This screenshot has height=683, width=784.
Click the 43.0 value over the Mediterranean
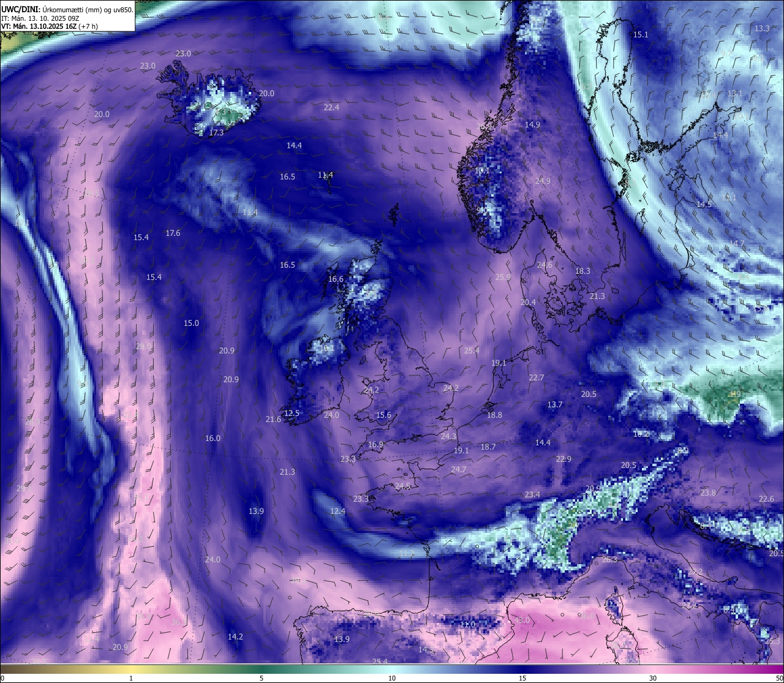pos(522,621)
